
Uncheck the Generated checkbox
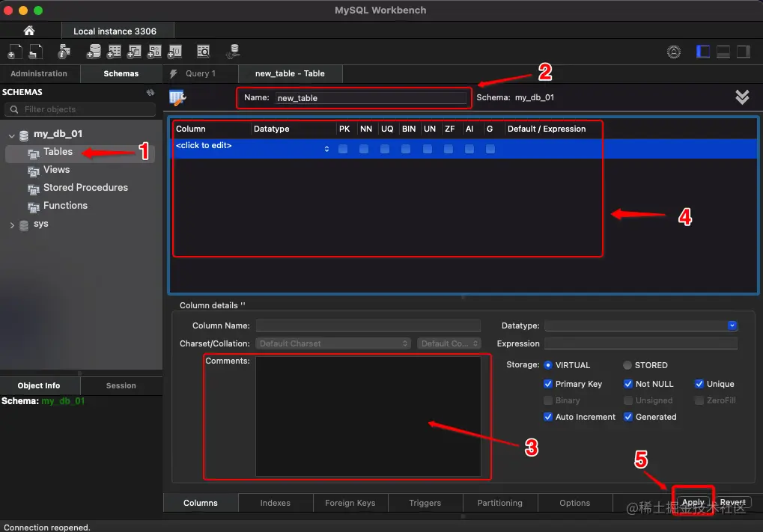(628, 417)
